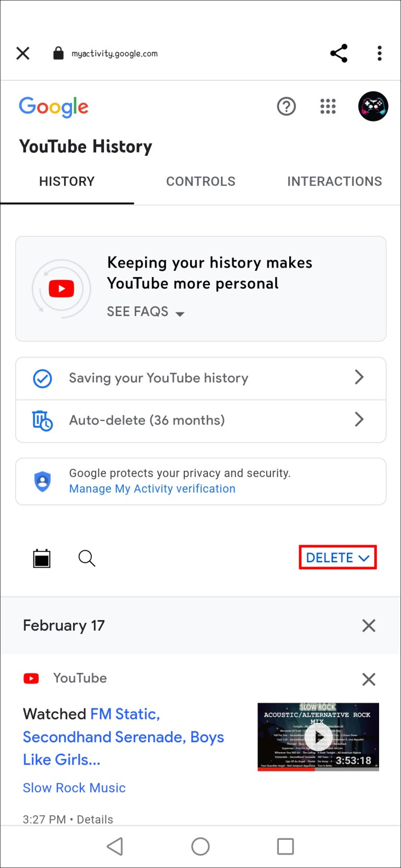The height and width of the screenshot is (868, 401).
Task: Switch to the CONTROLS tab
Action: tap(200, 181)
